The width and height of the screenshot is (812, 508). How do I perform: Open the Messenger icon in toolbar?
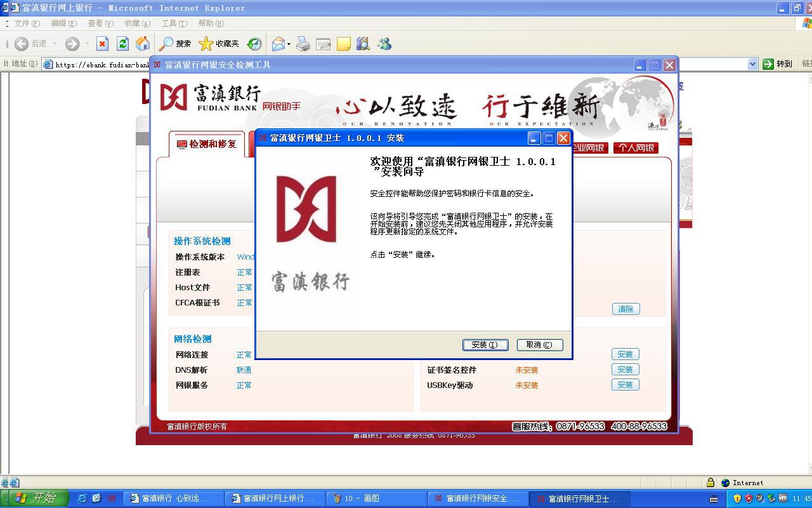pyautogui.click(x=384, y=43)
